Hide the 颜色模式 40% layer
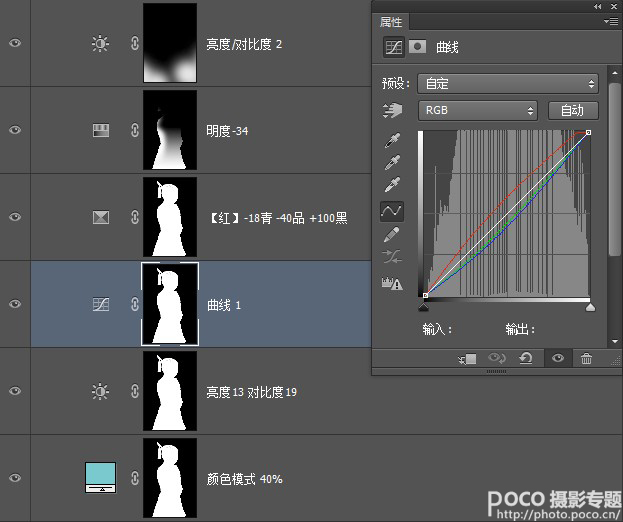 [15, 478]
